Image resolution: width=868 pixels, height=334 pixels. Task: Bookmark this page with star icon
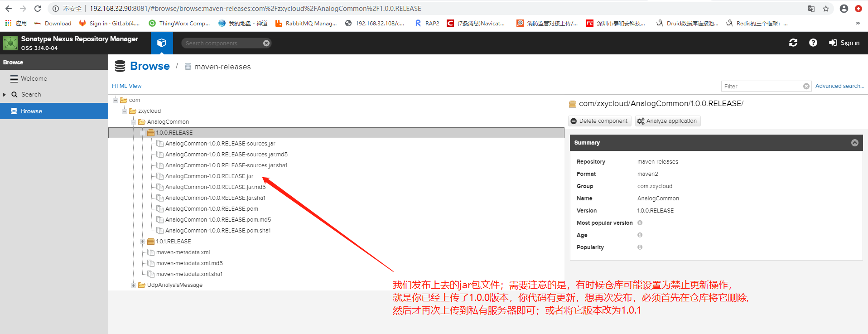coord(826,9)
